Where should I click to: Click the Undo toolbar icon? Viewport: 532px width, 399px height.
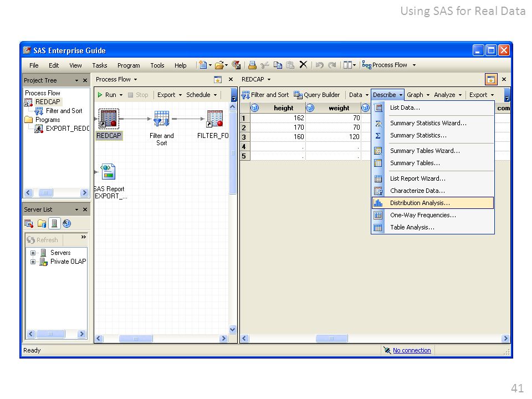click(319, 65)
